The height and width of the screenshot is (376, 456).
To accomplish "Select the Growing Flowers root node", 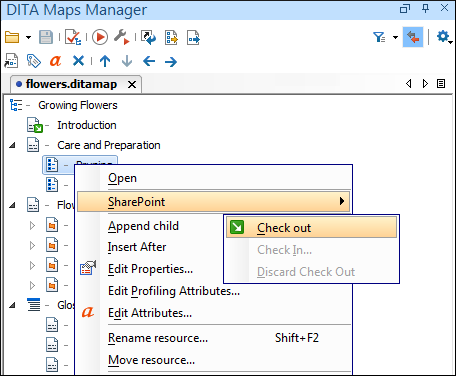I will [78, 105].
